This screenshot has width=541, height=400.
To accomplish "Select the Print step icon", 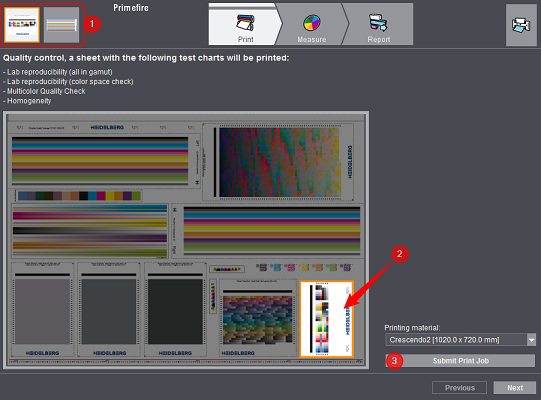I will click(x=245, y=23).
